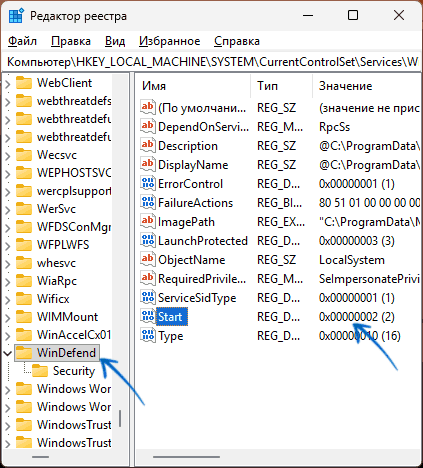Click the WinDefend folder icon
Image resolution: width=423 pixels, height=468 pixels.
(24, 353)
